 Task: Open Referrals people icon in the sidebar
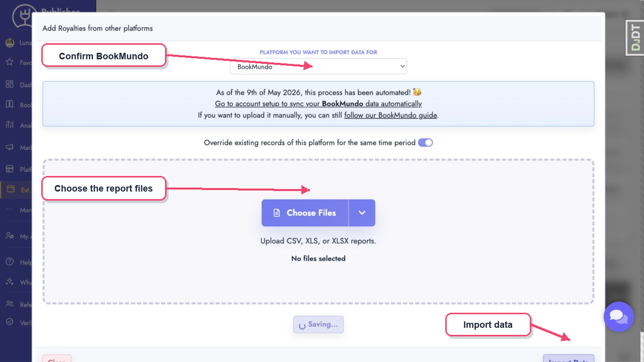pos(10,304)
